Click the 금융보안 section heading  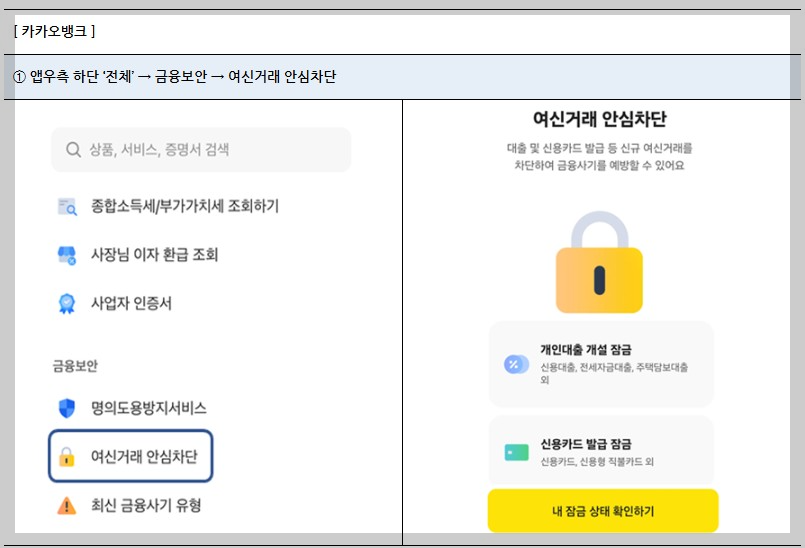coord(75,366)
